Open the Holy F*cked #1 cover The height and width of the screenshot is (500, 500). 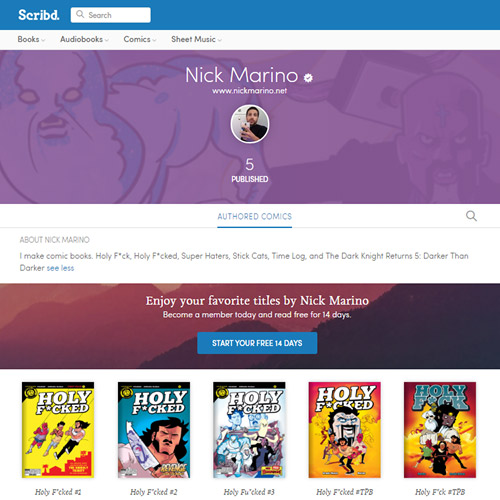58,430
